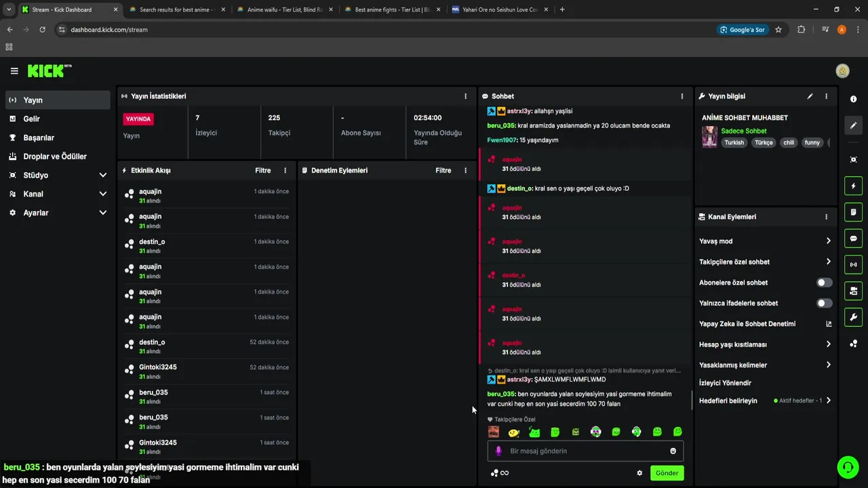Select Droplar ve Ödüller in the sidebar
This screenshot has height=488, width=868.
(x=58, y=157)
